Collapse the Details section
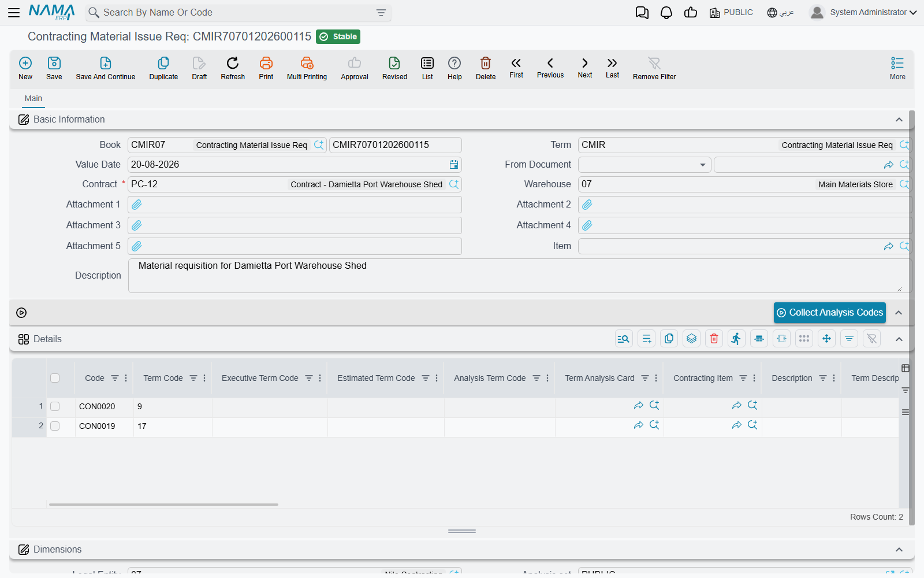Image resolution: width=924 pixels, height=578 pixels. (x=899, y=339)
